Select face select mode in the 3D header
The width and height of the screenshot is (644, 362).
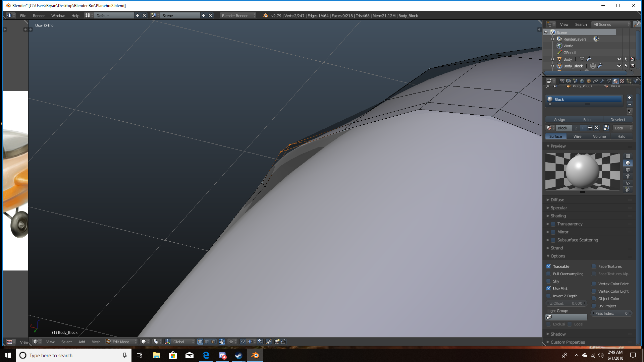(x=213, y=342)
